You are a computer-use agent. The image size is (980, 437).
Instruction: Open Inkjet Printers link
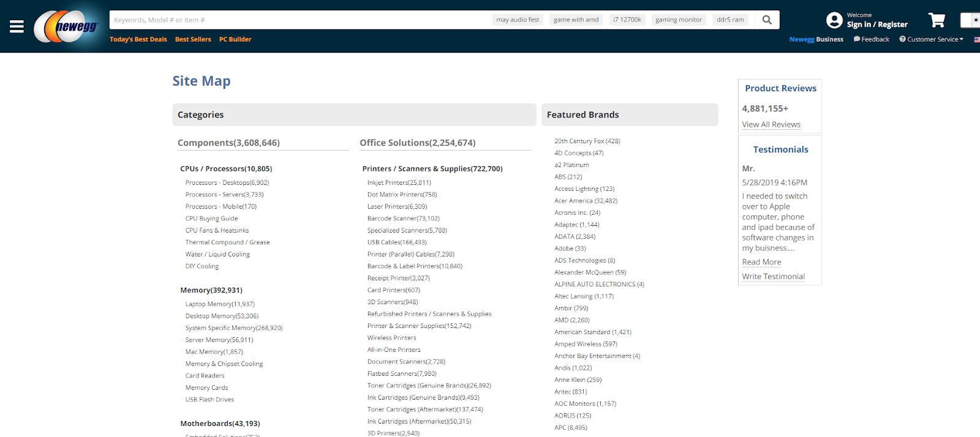point(399,182)
